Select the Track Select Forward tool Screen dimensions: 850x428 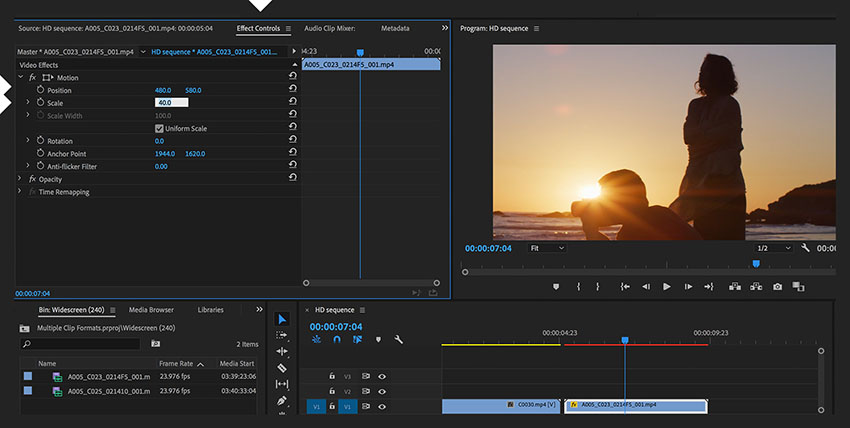tap(282, 335)
